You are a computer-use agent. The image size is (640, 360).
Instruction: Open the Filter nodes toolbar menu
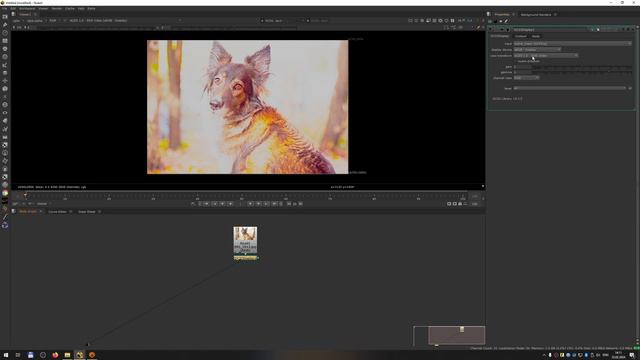[x=5, y=57]
